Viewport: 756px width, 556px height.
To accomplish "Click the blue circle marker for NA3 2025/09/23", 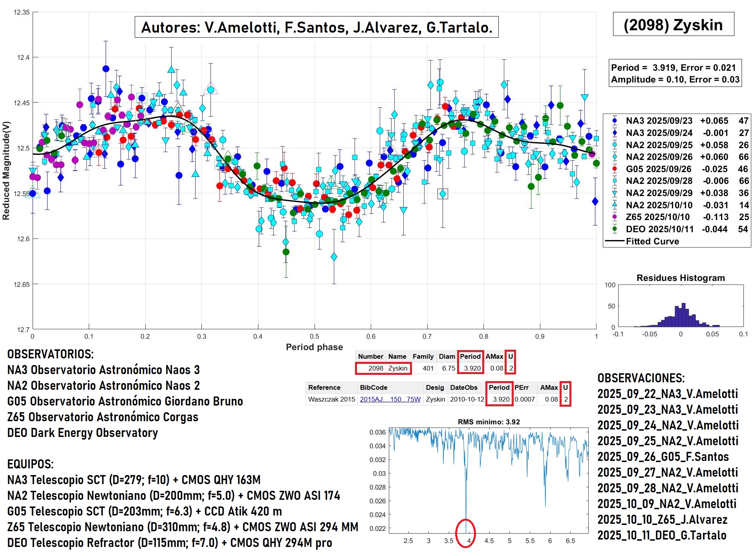I will point(615,121).
